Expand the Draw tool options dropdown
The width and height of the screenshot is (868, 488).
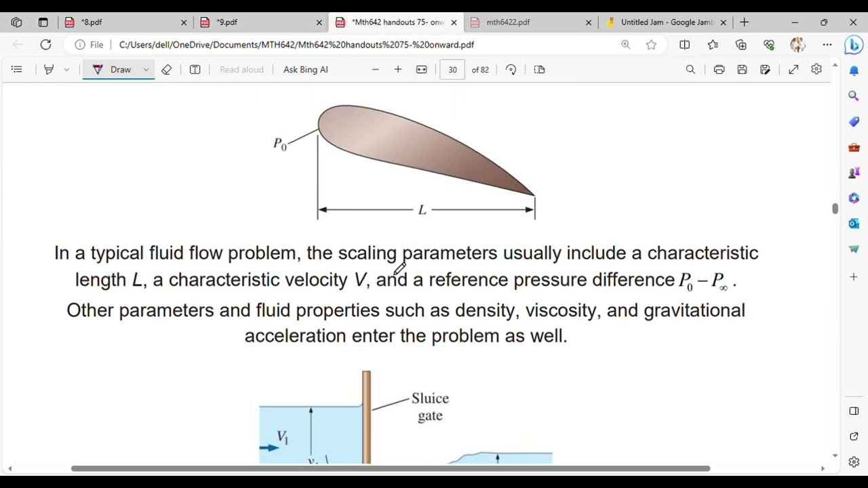pos(146,69)
